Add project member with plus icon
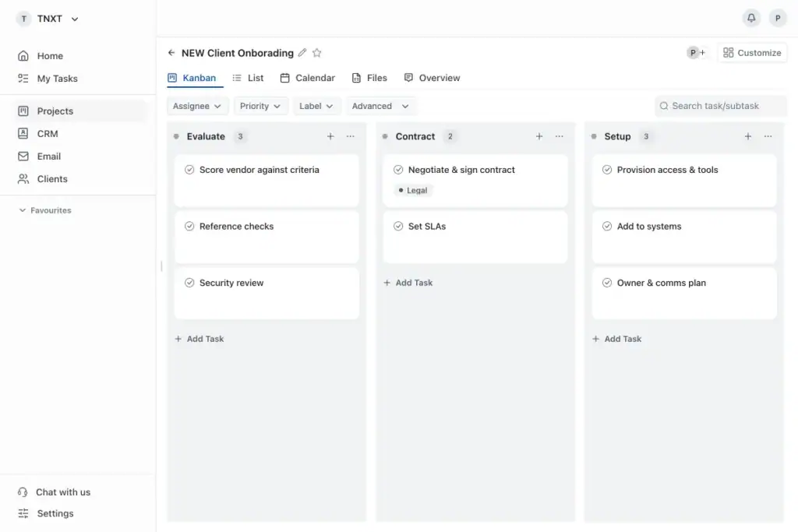This screenshot has width=798, height=532. coord(702,52)
